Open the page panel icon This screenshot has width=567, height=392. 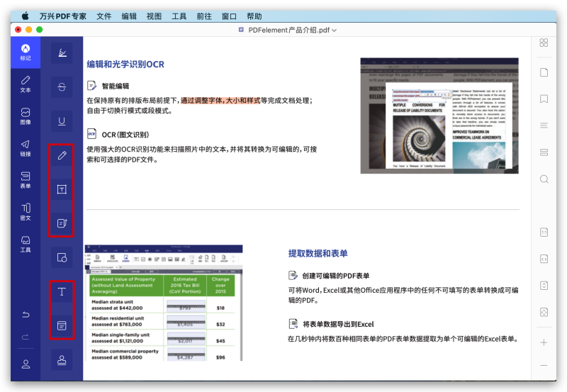[x=544, y=72]
